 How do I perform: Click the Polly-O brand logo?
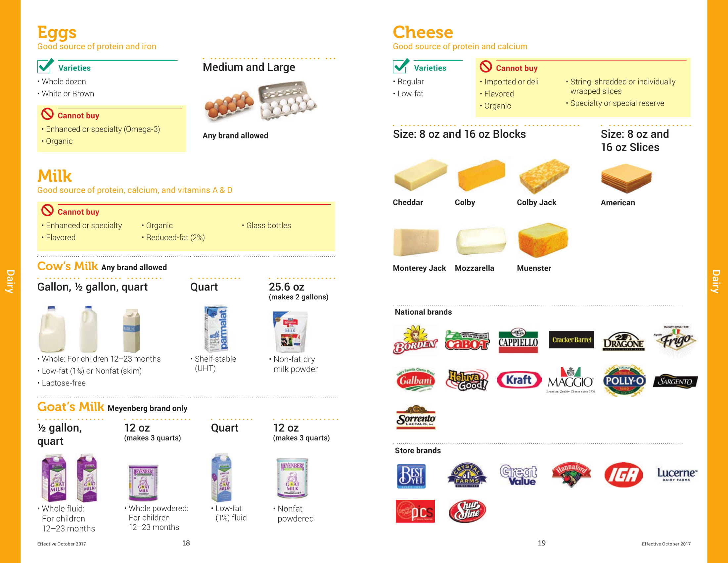624,381
